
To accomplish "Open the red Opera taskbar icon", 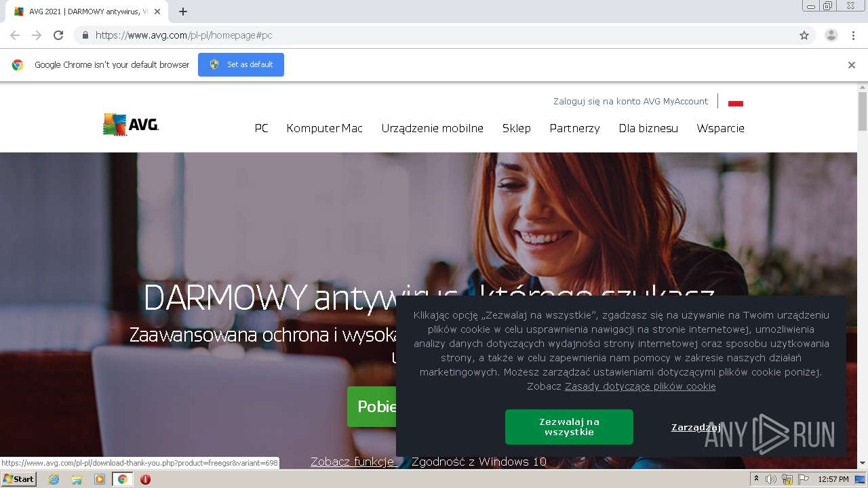I will [145, 479].
